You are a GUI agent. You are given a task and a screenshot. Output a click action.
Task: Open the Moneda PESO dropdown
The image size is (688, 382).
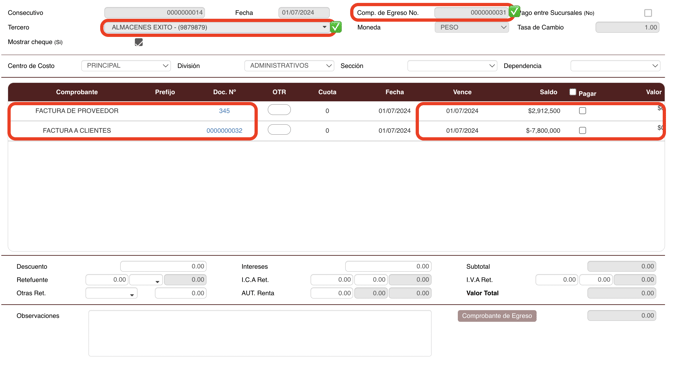472,27
